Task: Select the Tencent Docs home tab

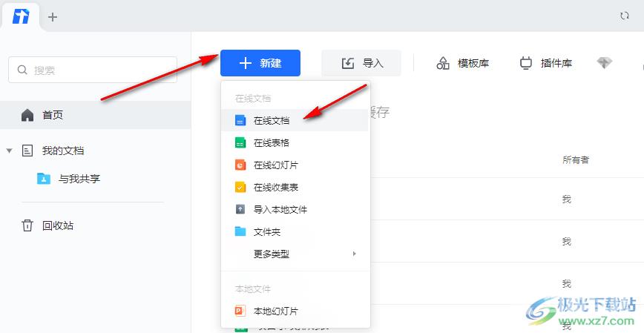Action: point(21,17)
